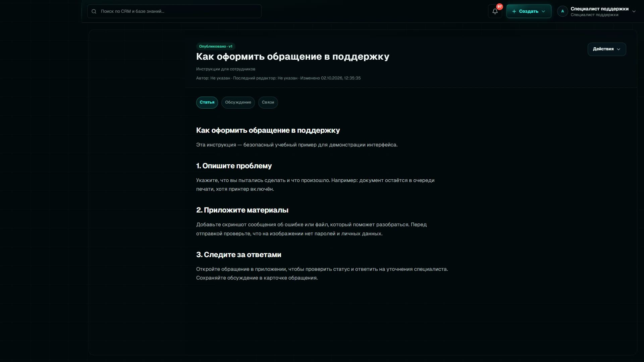Click the plus icon in Создать button
Image resolution: width=644 pixels, height=362 pixels.
(x=514, y=11)
